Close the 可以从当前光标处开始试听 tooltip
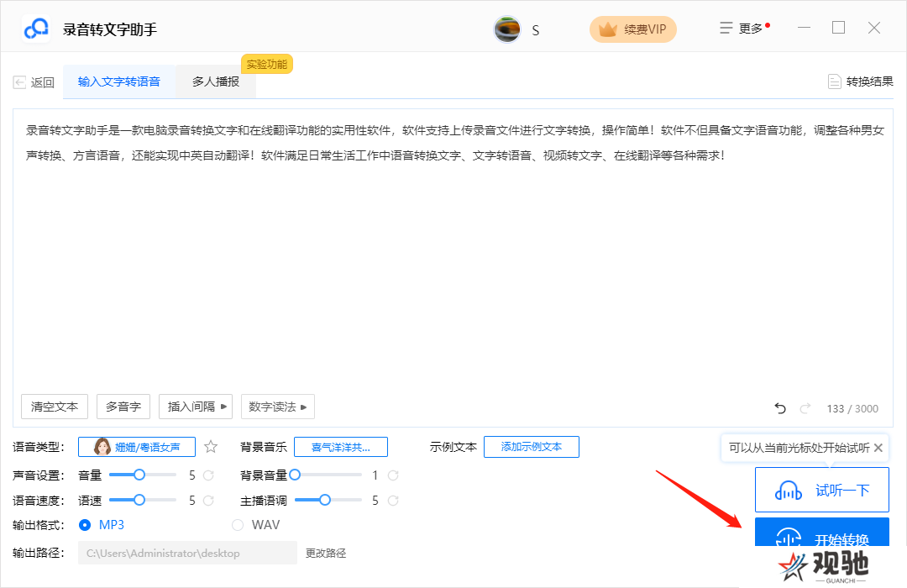This screenshot has width=907, height=588. tap(878, 448)
